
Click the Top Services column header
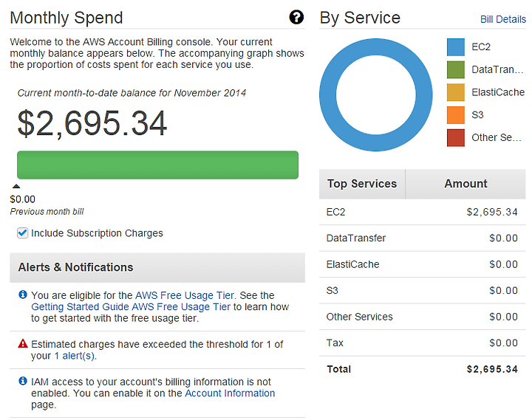click(x=362, y=184)
